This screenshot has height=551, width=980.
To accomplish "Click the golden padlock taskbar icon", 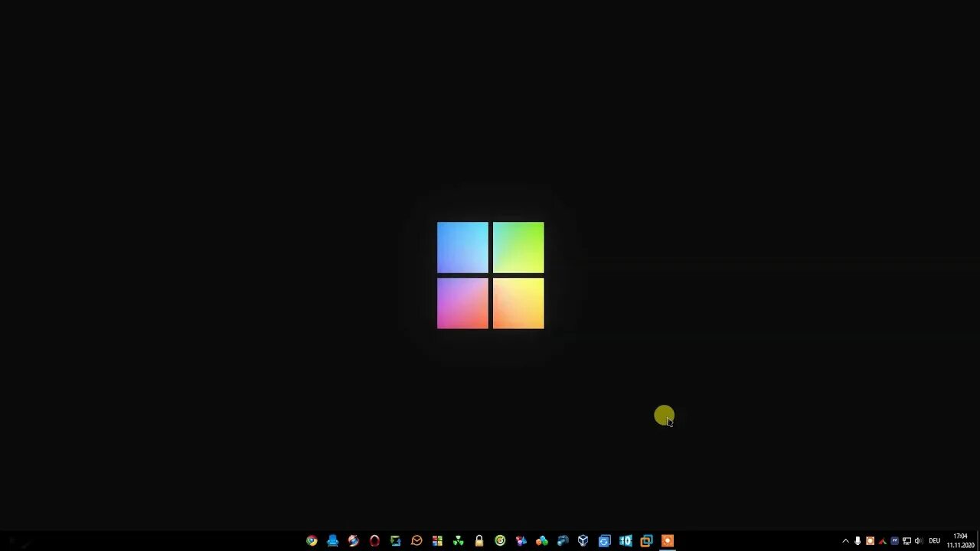I will click(x=479, y=540).
